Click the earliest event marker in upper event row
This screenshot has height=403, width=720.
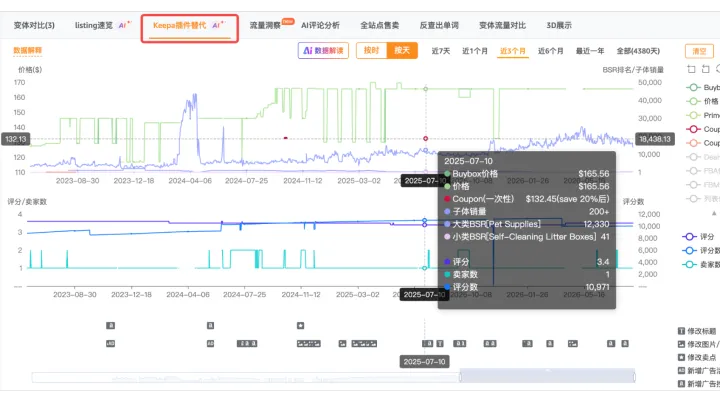pyautogui.click(x=110, y=325)
